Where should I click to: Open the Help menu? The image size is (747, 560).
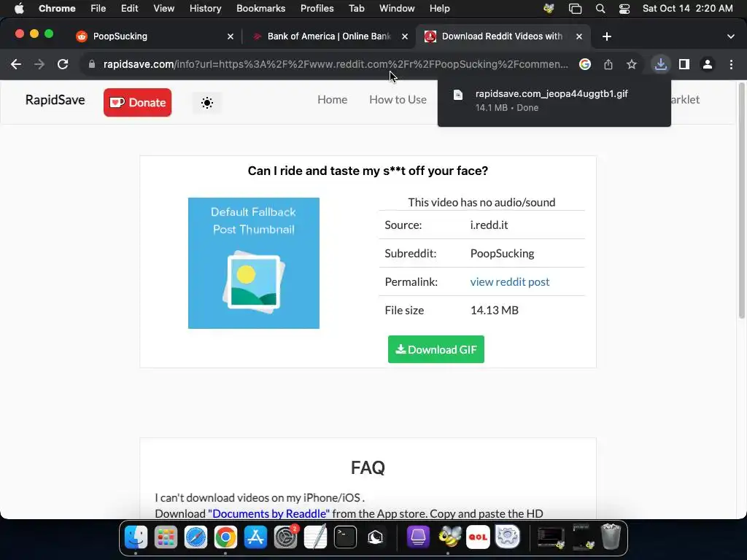[439, 9]
